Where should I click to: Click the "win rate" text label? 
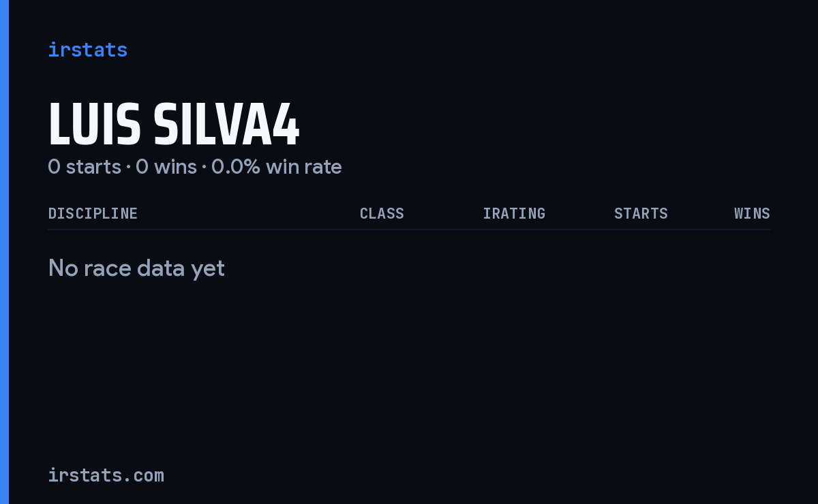(x=304, y=167)
